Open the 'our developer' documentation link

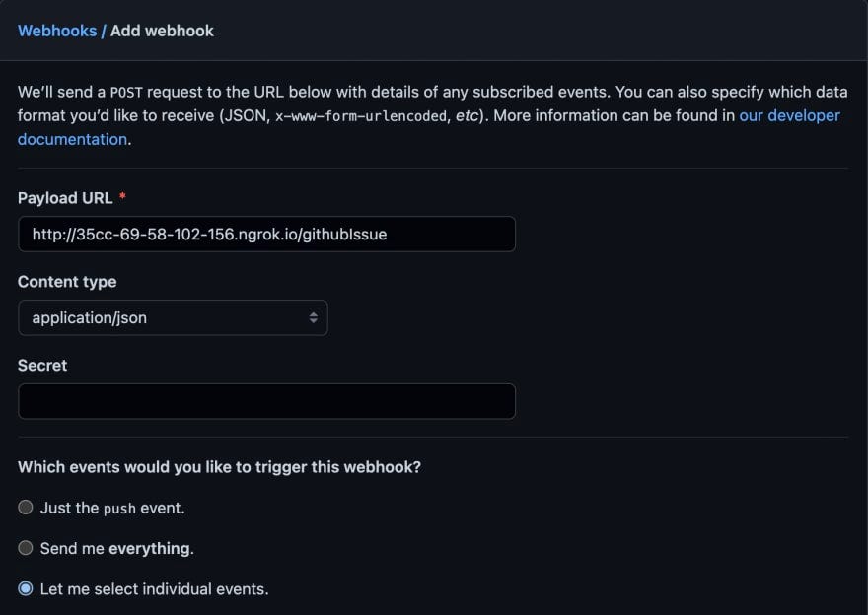coord(789,115)
